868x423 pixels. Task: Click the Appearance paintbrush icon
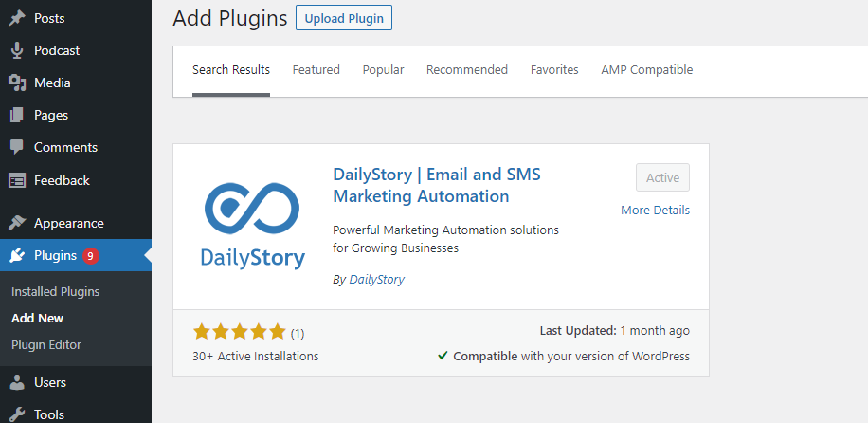[17, 223]
